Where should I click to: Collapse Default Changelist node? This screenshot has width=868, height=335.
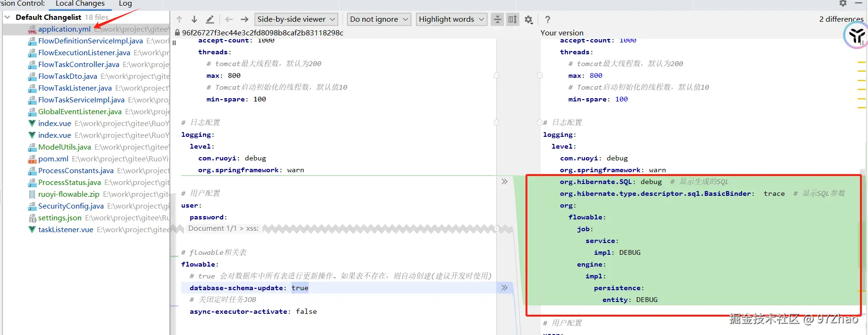7,17
